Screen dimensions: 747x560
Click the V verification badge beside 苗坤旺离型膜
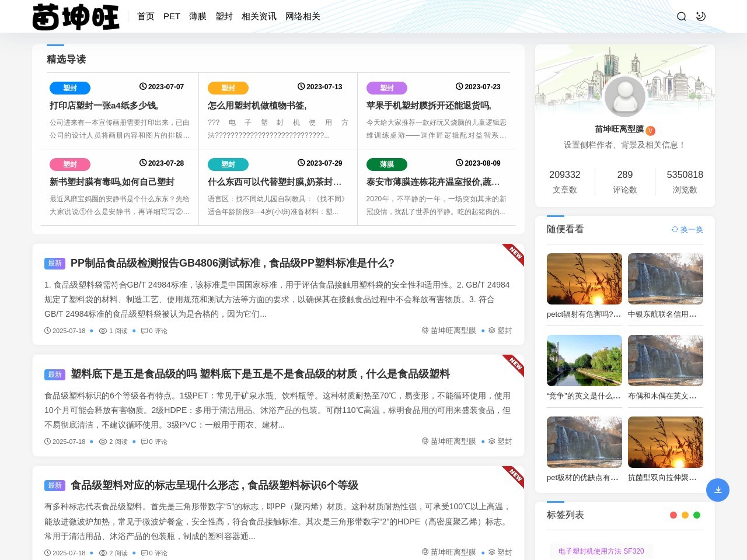[650, 131]
